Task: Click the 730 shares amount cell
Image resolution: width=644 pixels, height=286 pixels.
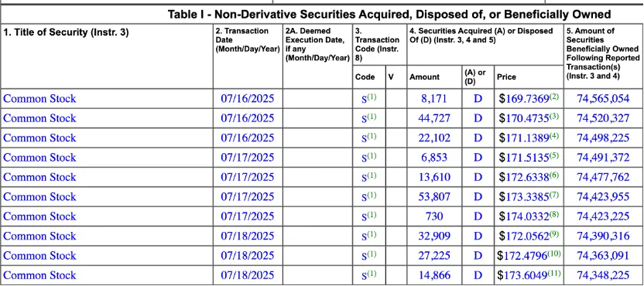Action: click(434, 216)
